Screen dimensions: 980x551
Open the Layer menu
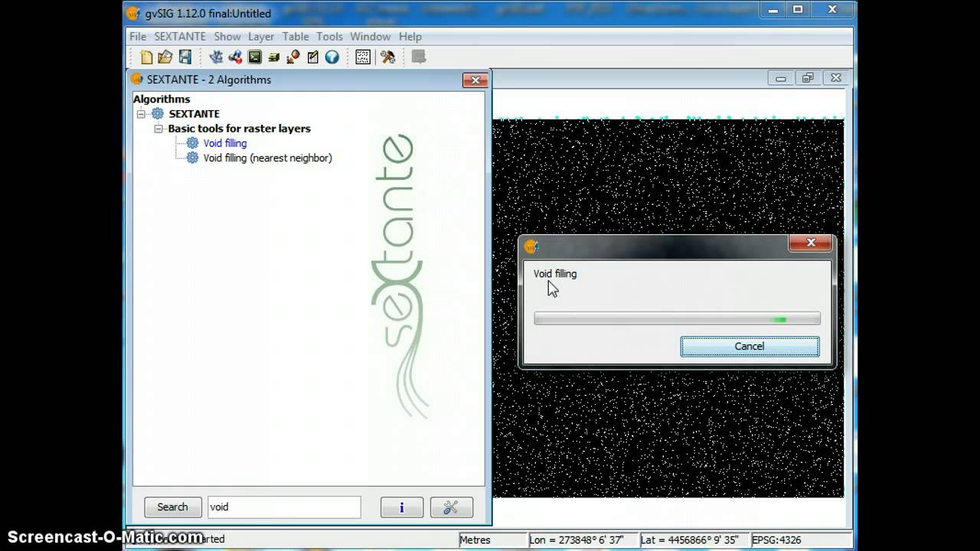(x=261, y=36)
